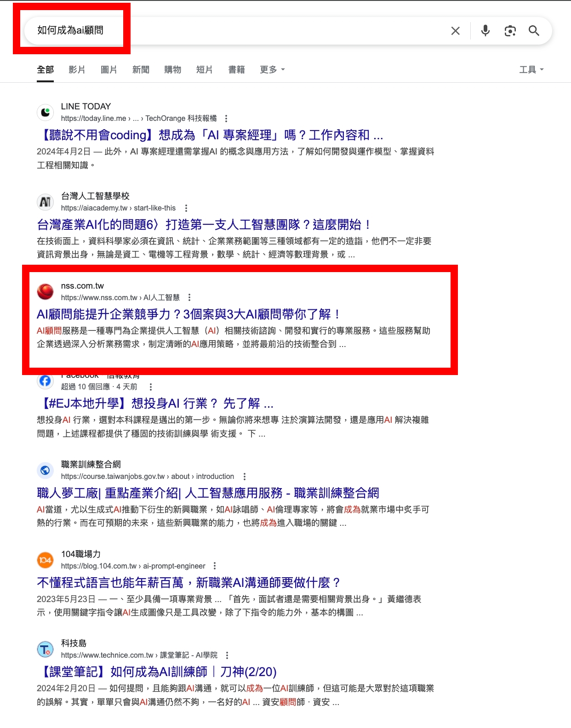Viewport: 571px width, 728px height.
Task: Open three-dot options beside technice.com.tw result
Action: [227, 655]
